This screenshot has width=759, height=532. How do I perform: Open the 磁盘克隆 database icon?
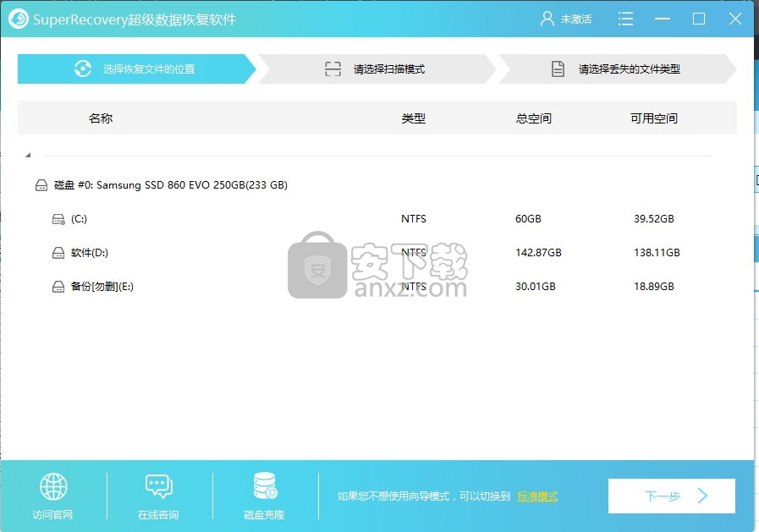[x=265, y=485]
